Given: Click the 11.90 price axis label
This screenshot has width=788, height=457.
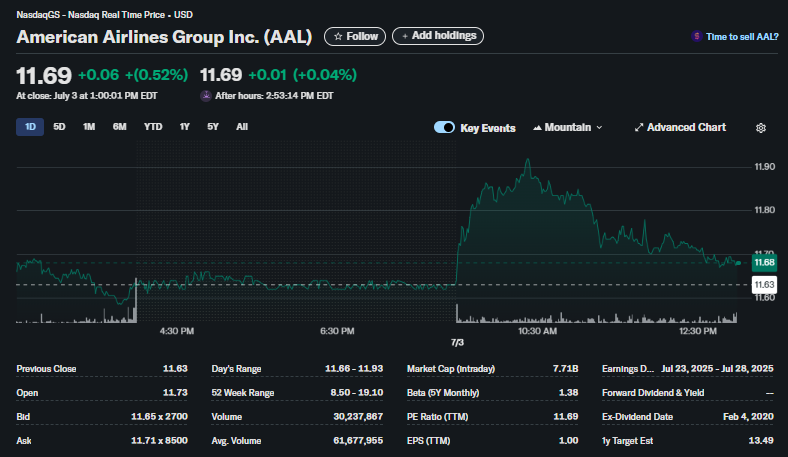Looking at the screenshot, I should (764, 167).
